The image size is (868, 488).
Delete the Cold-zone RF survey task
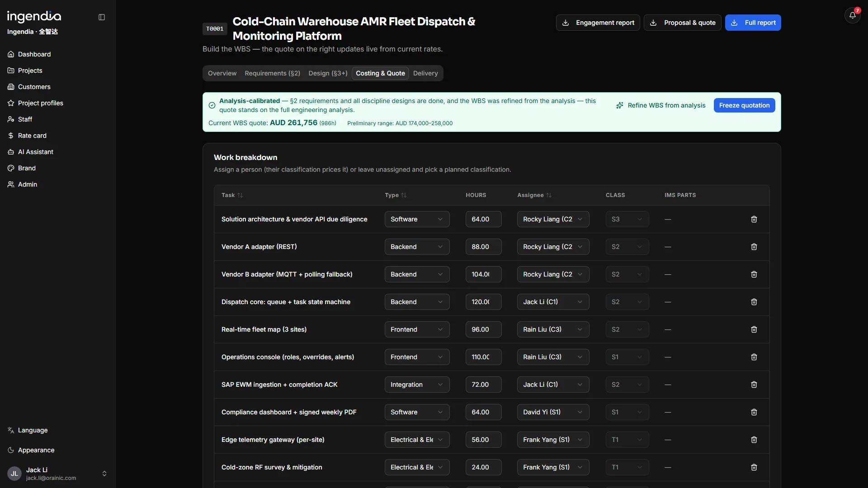tap(754, 467)
